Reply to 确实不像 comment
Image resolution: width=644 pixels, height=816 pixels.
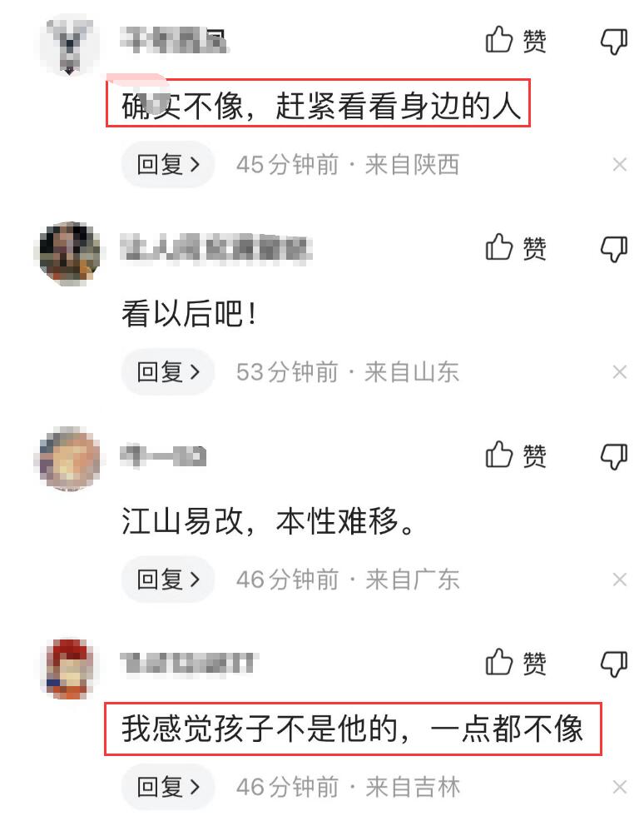(x=168, y=165)
